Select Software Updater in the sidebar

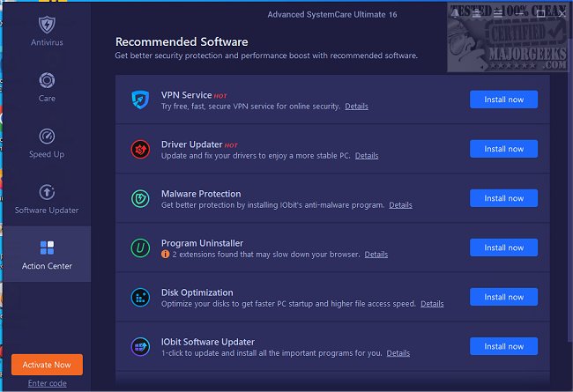(46, 198)
